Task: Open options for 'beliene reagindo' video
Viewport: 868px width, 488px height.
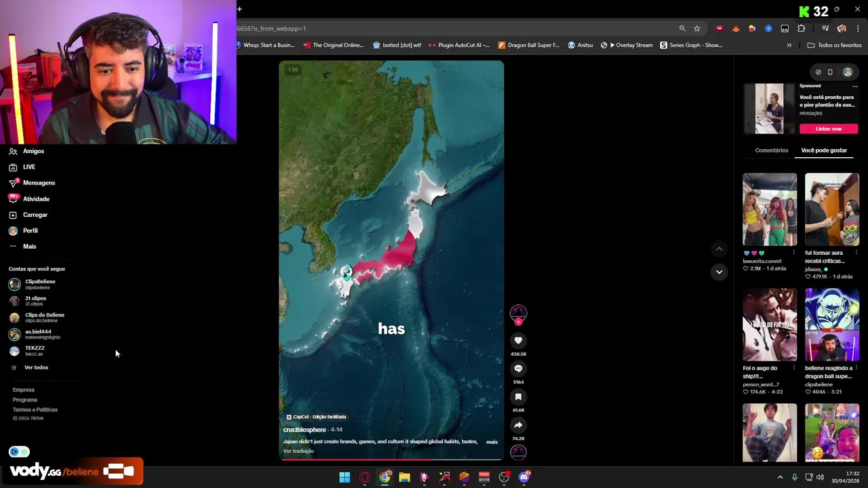Action: [856, 368]
